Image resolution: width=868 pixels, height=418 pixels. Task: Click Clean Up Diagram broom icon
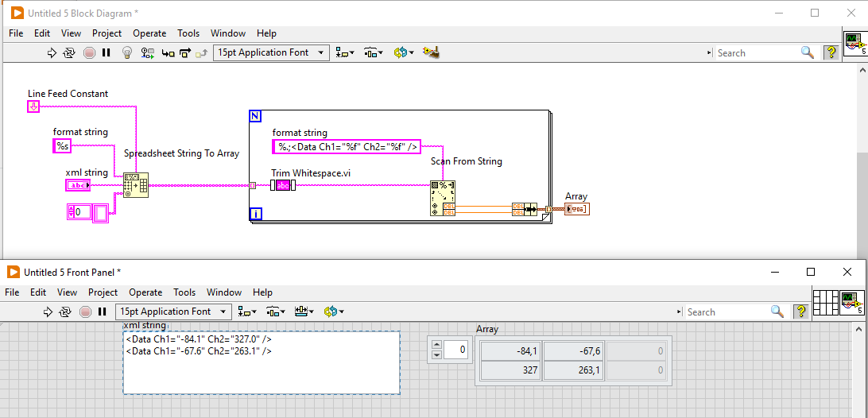[432, 52]
